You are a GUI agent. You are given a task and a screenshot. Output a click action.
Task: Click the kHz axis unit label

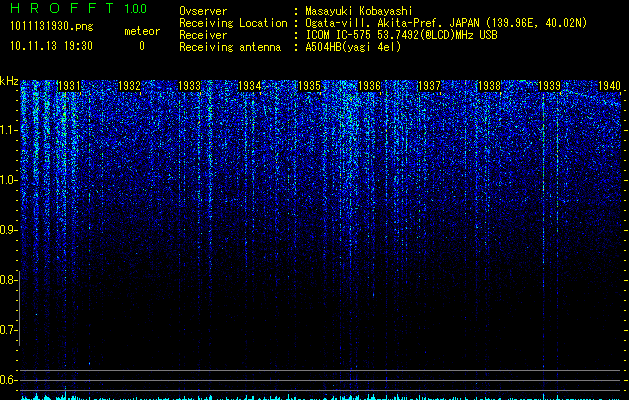(x=9, y=81)
